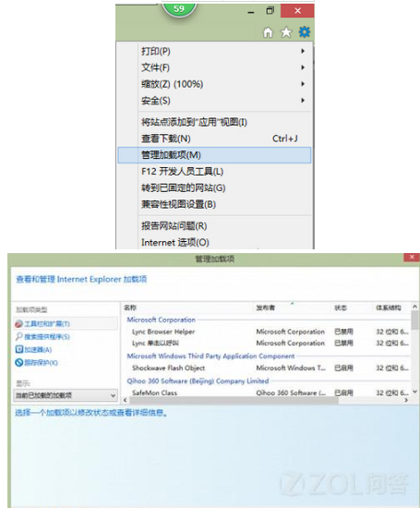
Task: Expand the 文件(F) submenu arrow
Action: pos(303,67)
